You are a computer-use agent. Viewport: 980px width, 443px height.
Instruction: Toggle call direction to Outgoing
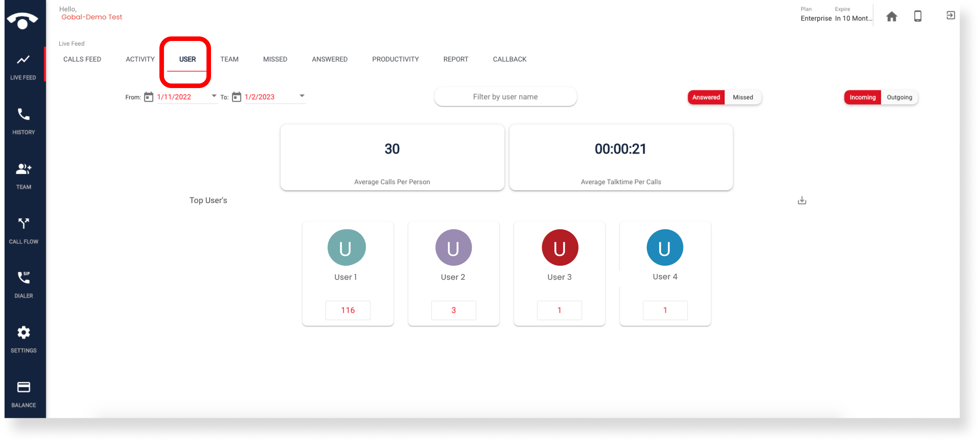tap(899, 98)
